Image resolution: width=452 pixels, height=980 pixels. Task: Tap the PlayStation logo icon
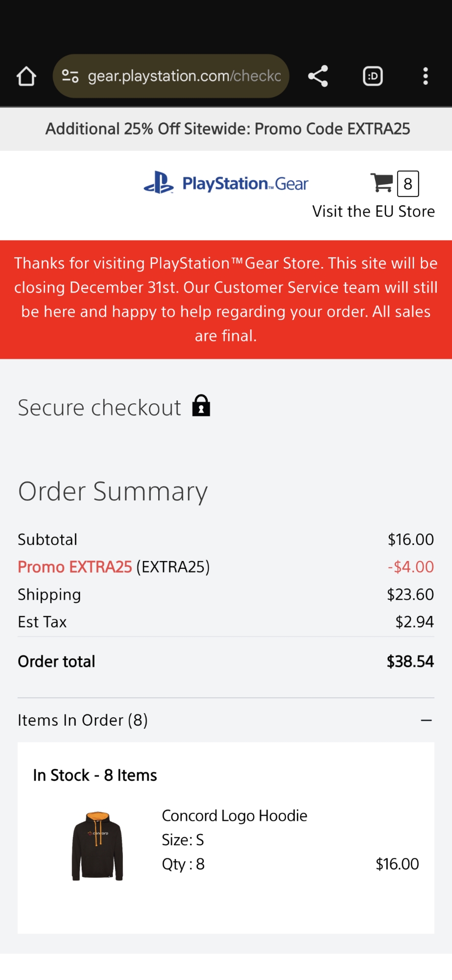[x=158, y=183]
